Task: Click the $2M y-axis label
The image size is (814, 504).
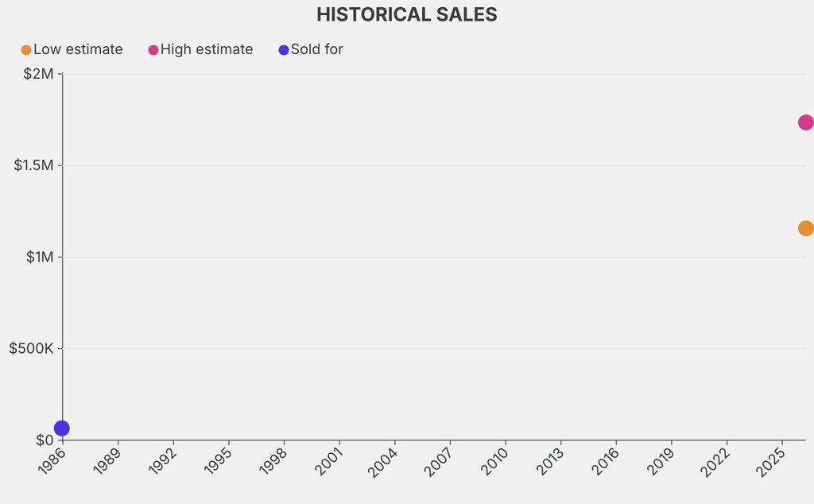Action: pos(37,74)
